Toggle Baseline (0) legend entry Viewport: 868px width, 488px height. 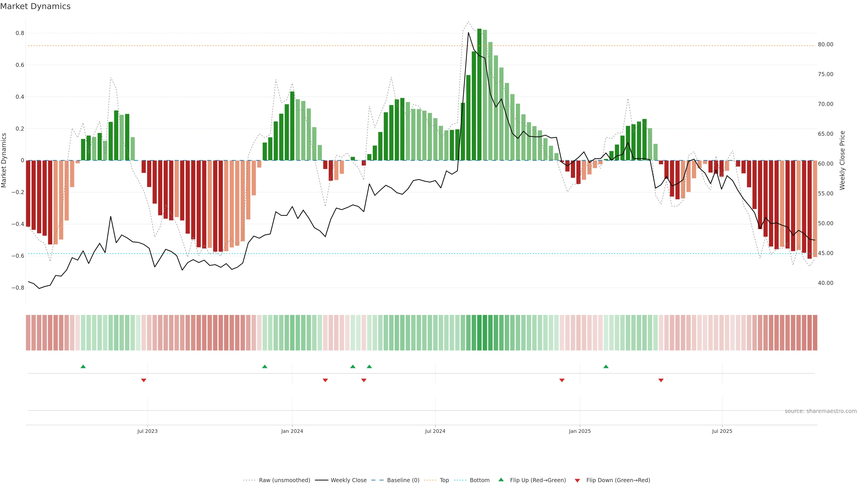pos(403,480)
